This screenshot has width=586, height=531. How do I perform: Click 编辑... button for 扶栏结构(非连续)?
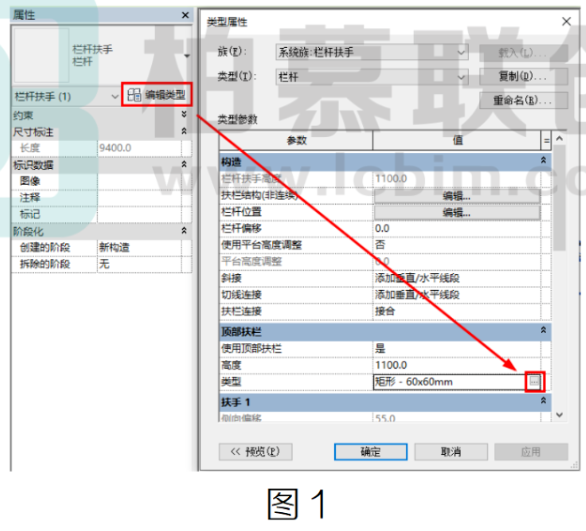(x=457, y=196)
